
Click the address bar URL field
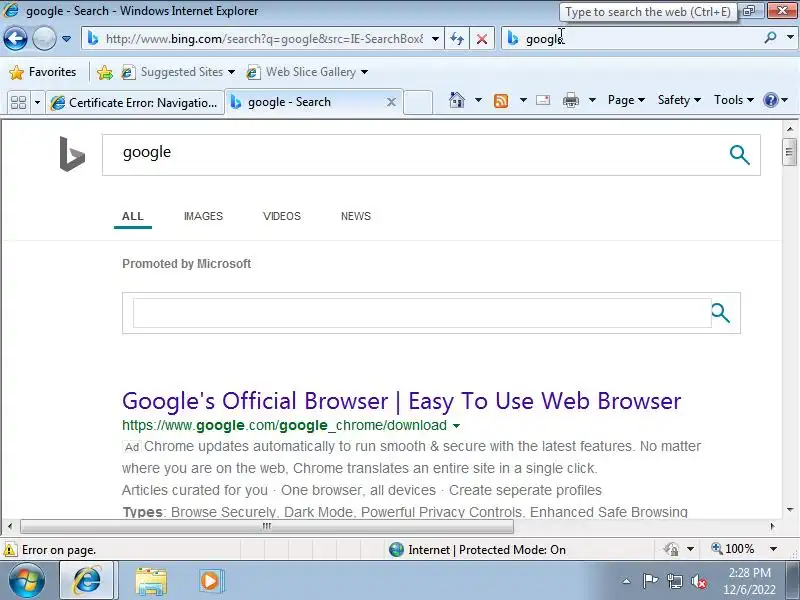click(x=263, y=39)
